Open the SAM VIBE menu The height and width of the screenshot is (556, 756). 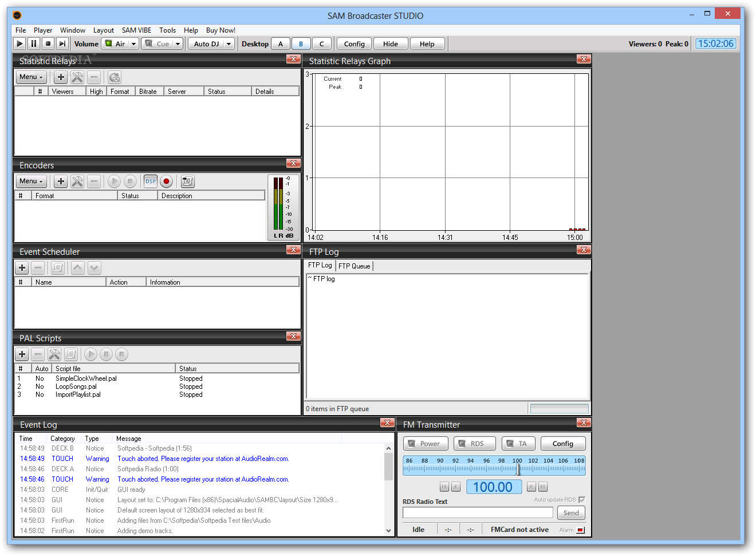(136, 30)
